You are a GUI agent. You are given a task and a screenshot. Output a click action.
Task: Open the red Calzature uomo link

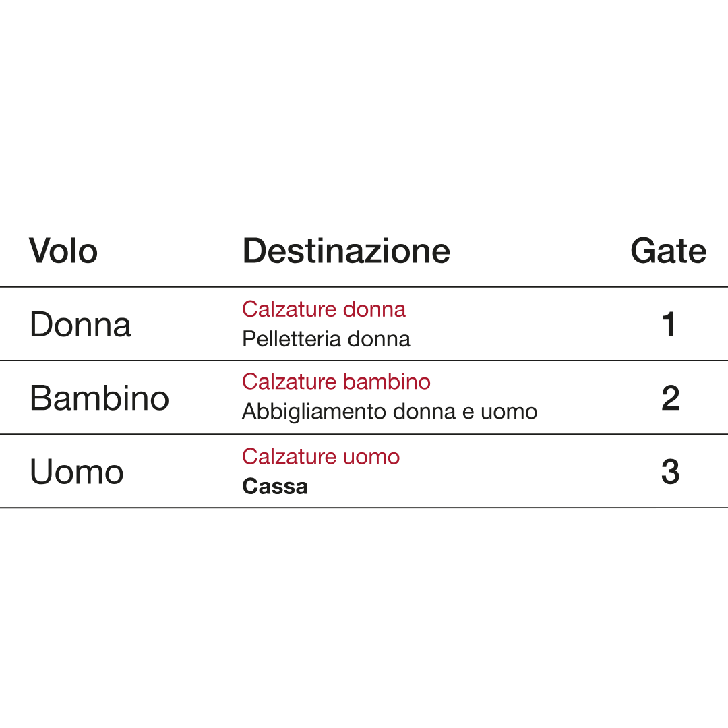[321, 456]
